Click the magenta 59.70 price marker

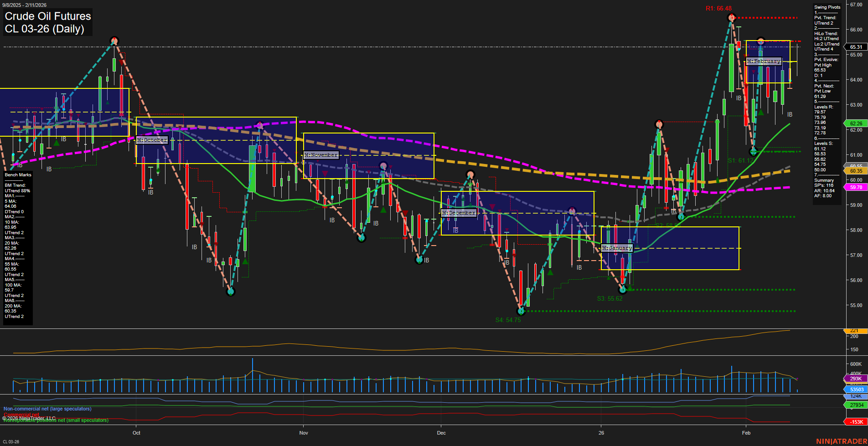[x=856, y=187]
